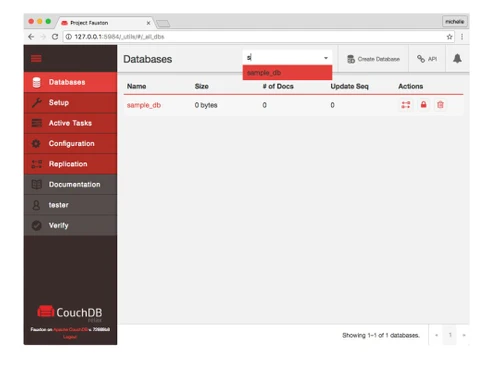Open the Verify installation page
The height and width of the screenshot is (375, 500).
(70, 225)
